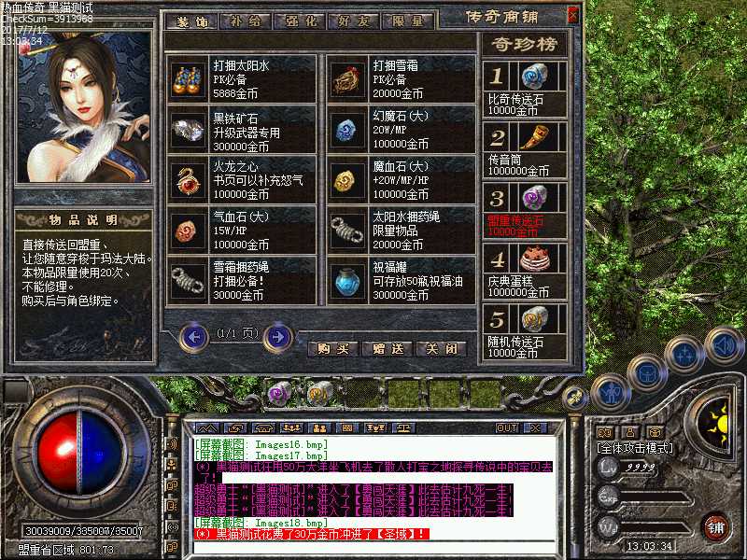
Task: Click the red 圣域 announcement chat line
Action: pos(312,534)
